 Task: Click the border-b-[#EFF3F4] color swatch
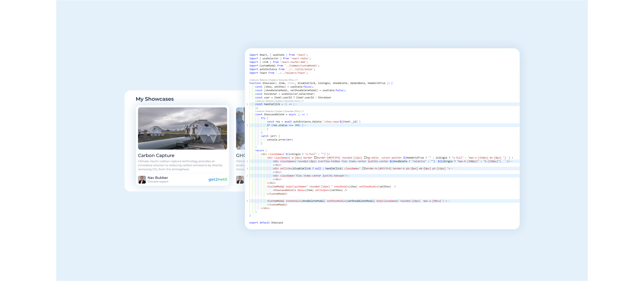[363, 168]
